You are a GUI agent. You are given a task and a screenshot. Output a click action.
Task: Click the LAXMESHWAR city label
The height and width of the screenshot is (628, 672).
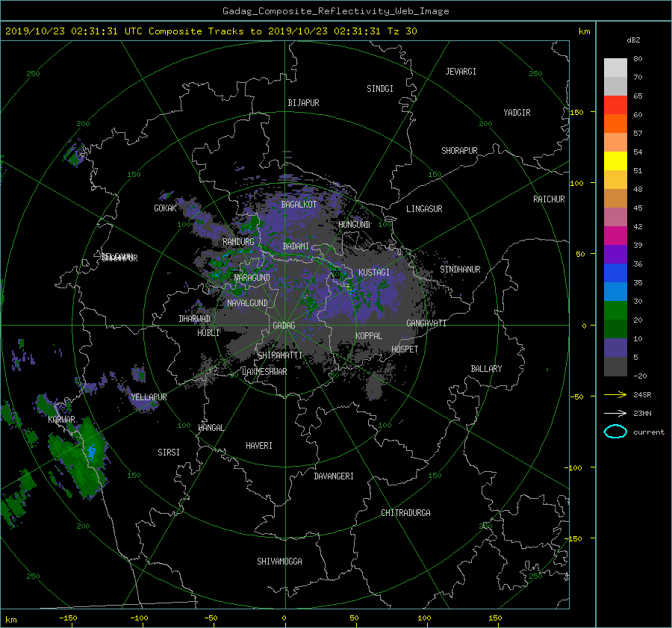tap(264, 372)
